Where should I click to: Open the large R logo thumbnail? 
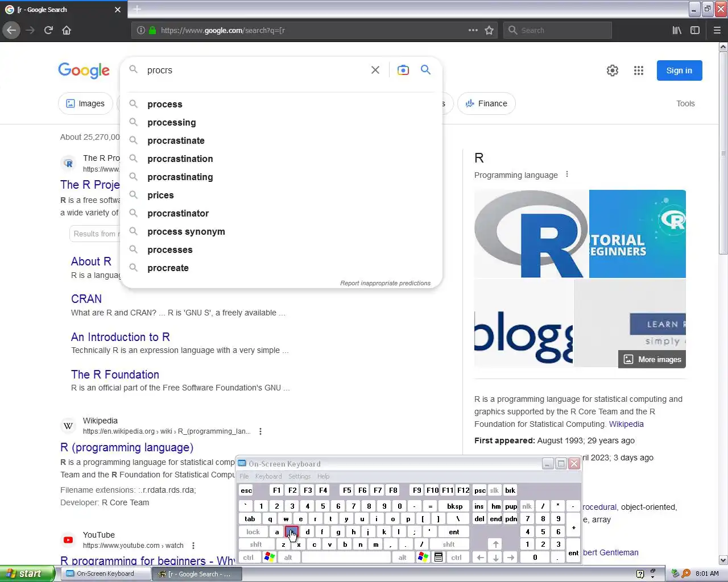pos(531,234)
